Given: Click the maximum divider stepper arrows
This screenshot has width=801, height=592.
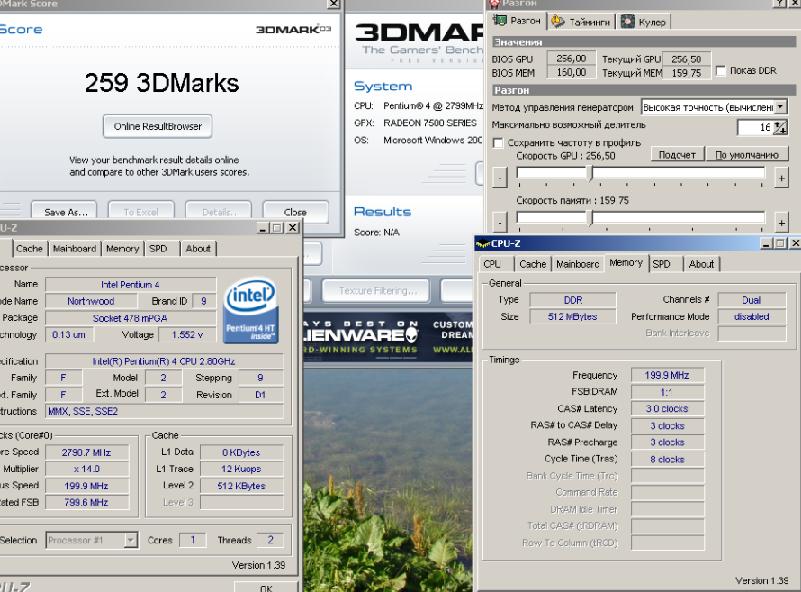Looking at the screenshot, I should point(780,127).
